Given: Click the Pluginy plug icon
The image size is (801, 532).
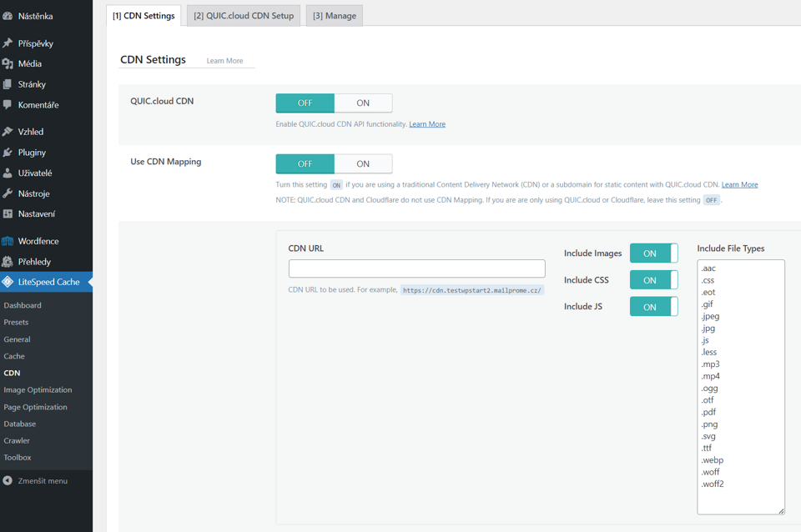Looking at the screenshot, I should [x=8, y=152].
